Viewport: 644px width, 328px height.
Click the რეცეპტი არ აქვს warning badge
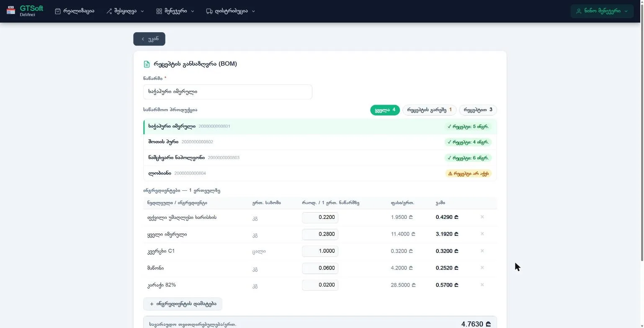pyautogui.click(x=468, y=174)
